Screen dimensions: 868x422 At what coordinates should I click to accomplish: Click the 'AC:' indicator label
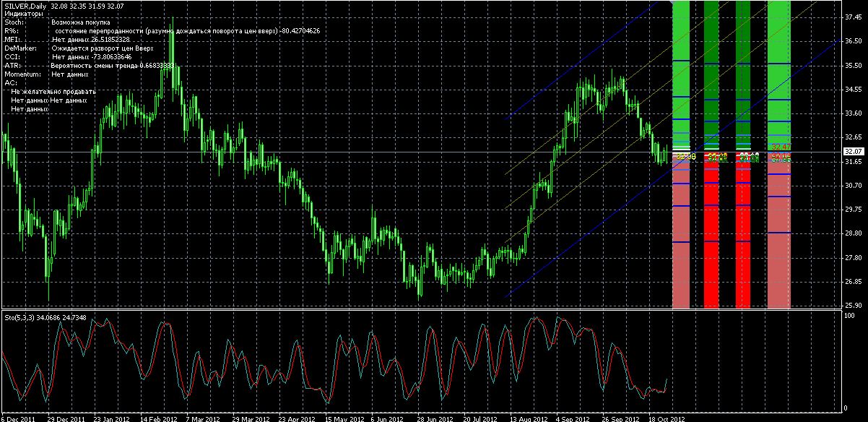[x=9, y=83]
